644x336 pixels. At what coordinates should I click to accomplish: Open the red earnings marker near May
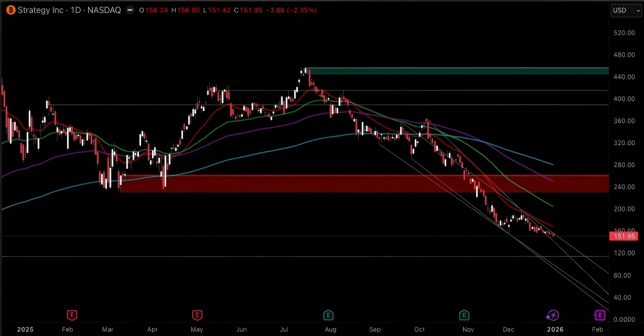click(x=197, y=315)
